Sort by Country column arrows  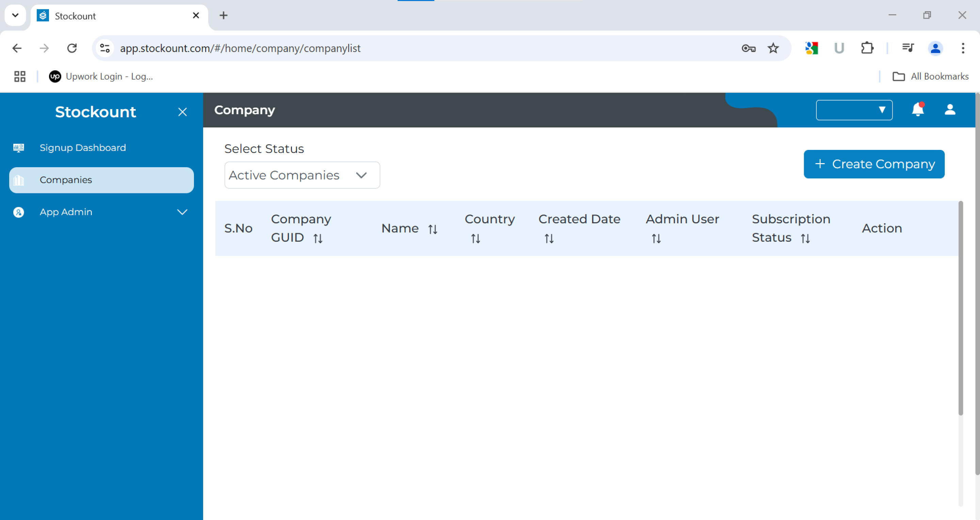(x=475, y=239)
